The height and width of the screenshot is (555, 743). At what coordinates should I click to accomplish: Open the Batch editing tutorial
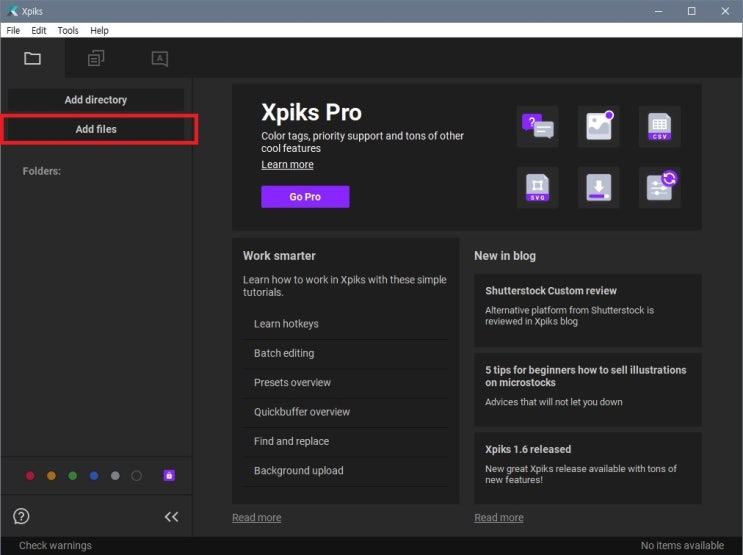click(345, 354)
